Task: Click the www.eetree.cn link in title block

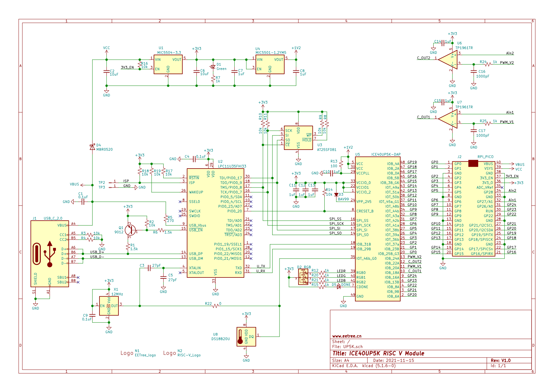Action: [x=347, y=336]
